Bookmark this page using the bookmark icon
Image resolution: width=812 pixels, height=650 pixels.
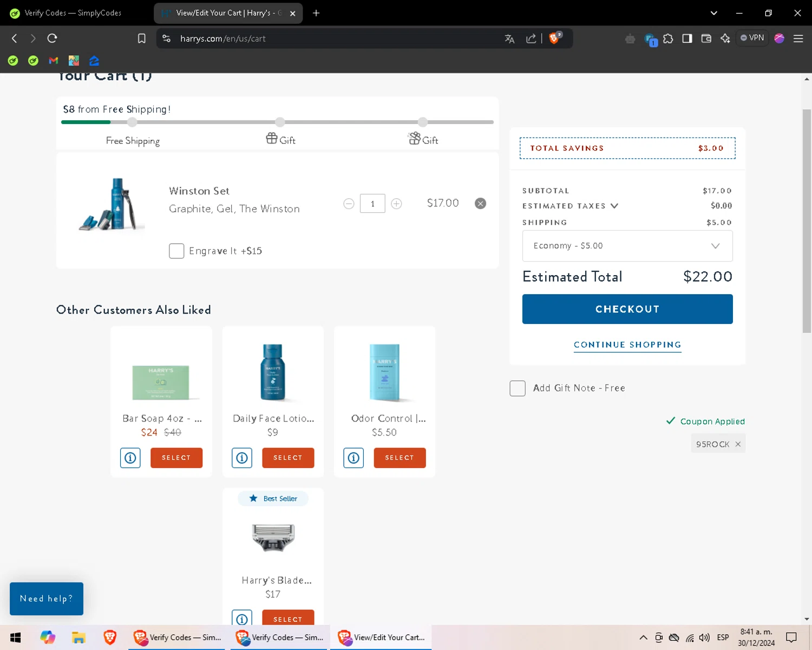[x=142, y=38]
